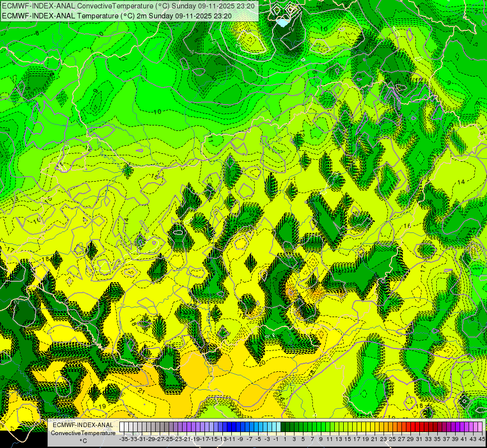The image size is (487, 448).
Task: Click legend tick value -25
Action: 169,439
